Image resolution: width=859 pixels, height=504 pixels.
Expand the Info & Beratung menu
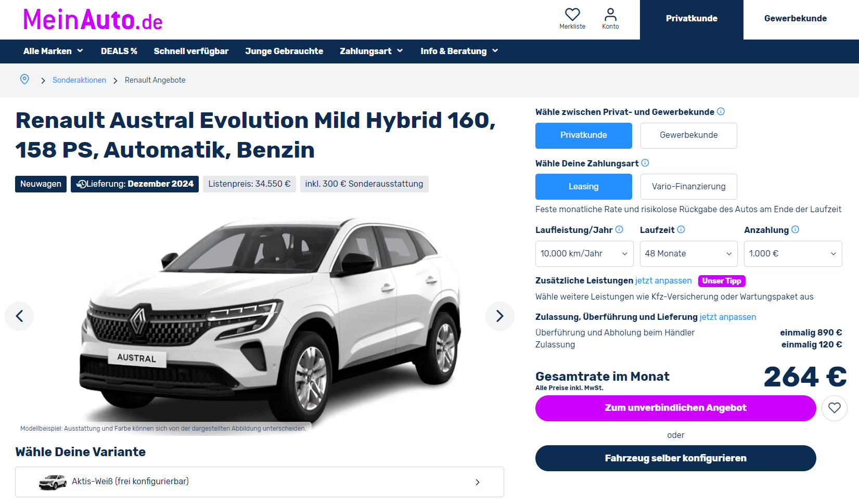pos(459,51)
